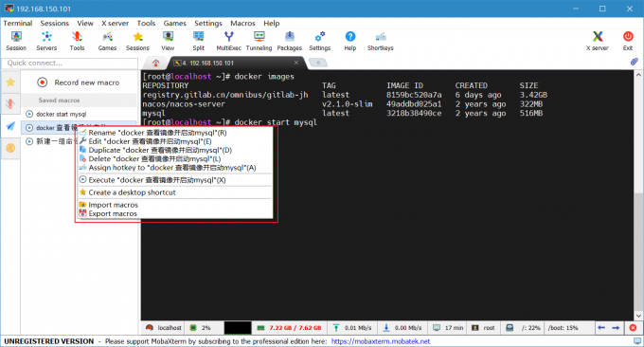Click the localhost status bar entry
The height and width of the screenshot is (347, 644).
pyautogui.click(x=164, y=328)
